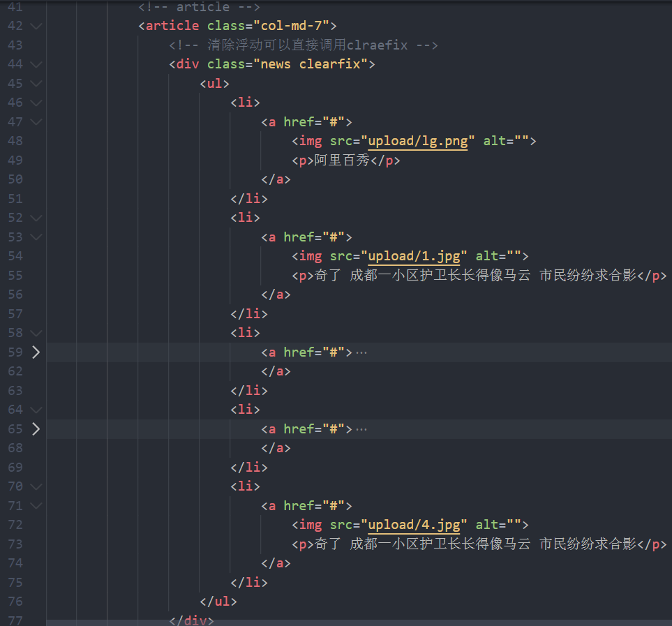
Task: Expand the folded anchor on line 65
Action: pyautogui.click(x=36, y=429)
